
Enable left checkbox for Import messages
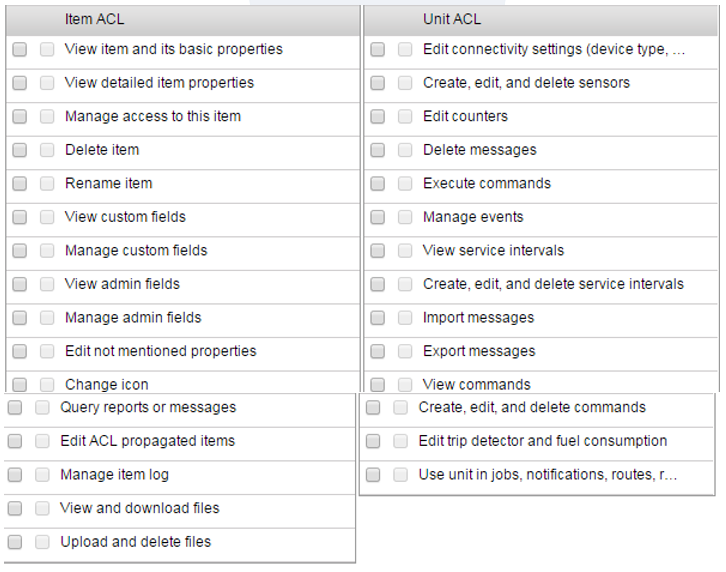pyautogui.click(x=377, y=318)
